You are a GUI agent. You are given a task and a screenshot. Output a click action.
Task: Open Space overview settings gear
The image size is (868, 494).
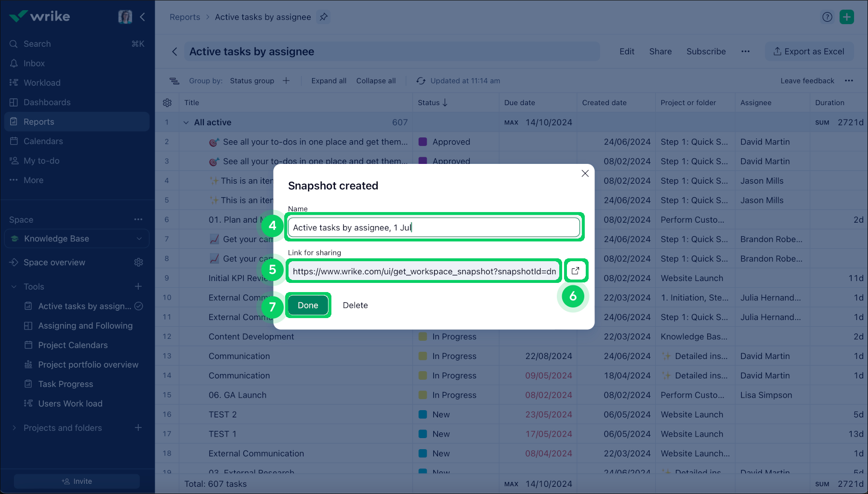pyautogui.click(x=139, y=262)
